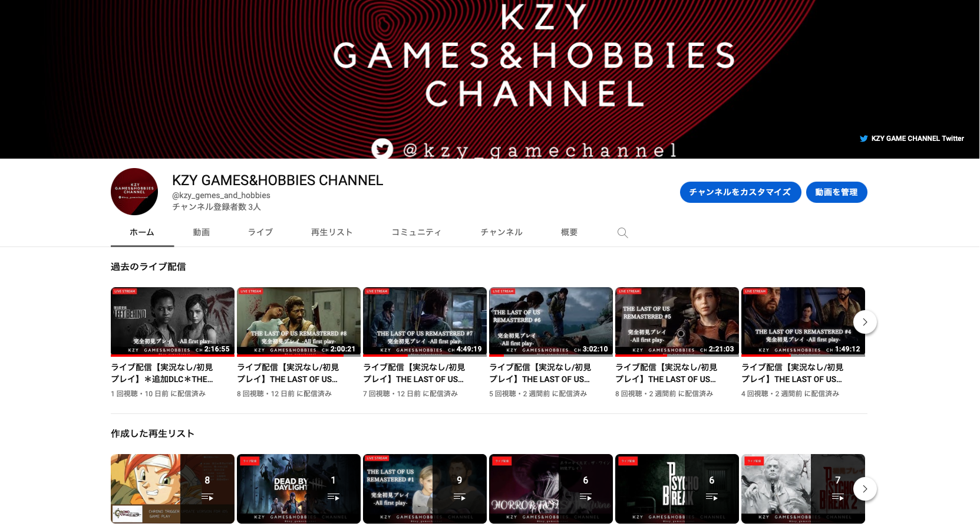Click playlist icon on Chrono Trigger playlist

207,497
